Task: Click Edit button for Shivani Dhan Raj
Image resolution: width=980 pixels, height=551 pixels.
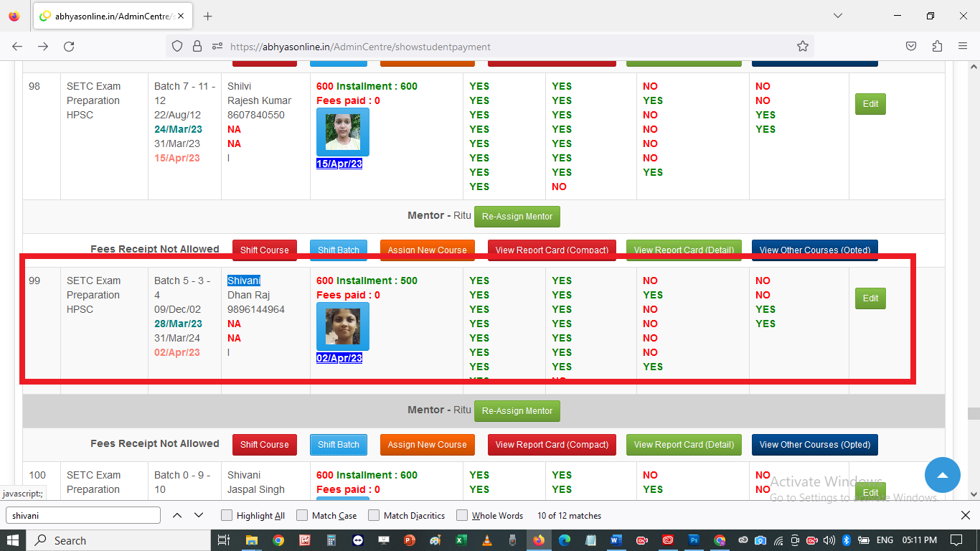Action: tap(870, 298)
